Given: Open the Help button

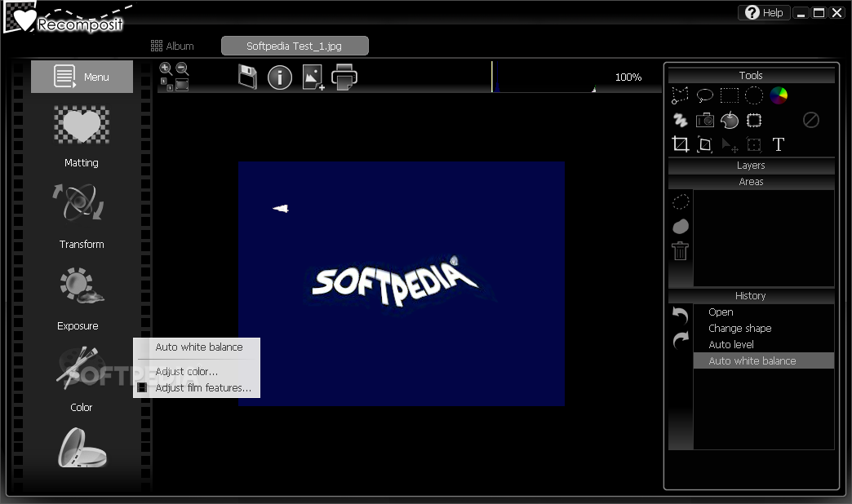Looking at the screenshot, I should (763, 12).
